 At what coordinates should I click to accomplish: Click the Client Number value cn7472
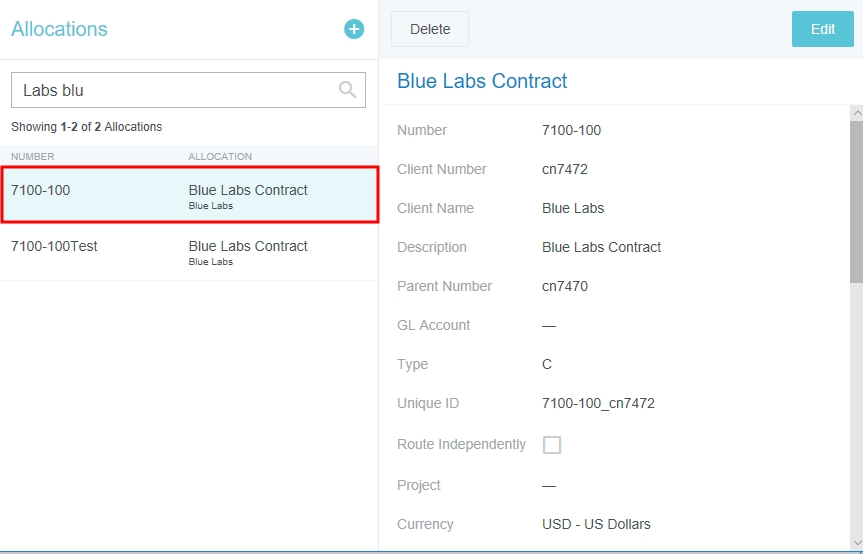click(x=565, y=169)
